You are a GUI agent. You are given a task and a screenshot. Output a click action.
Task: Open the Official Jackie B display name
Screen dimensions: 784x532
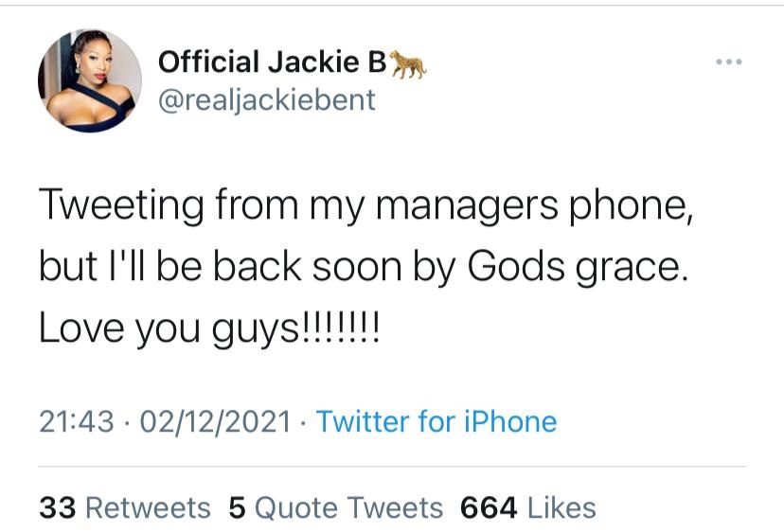(x=273, y=63)
